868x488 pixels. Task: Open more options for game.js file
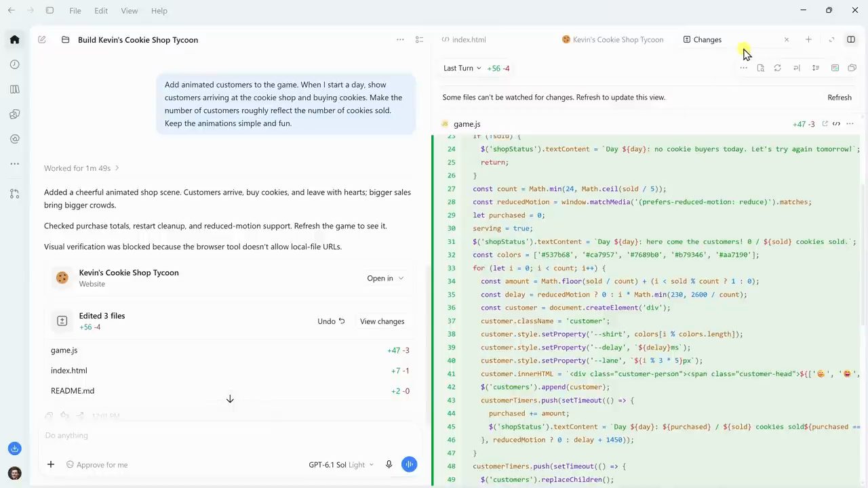click(850, 124)
